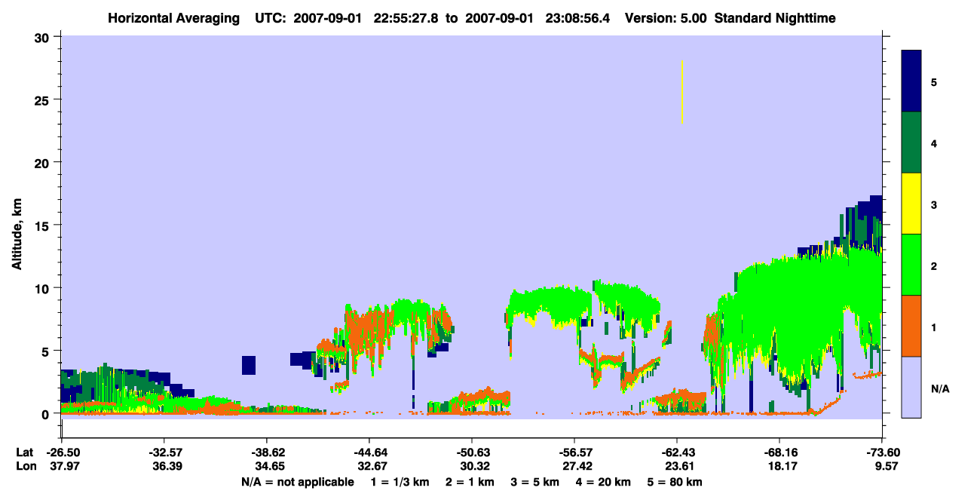This screenshot has width=980, height=503.
Task: Click the 'Lat' row label
Action: 23,452
